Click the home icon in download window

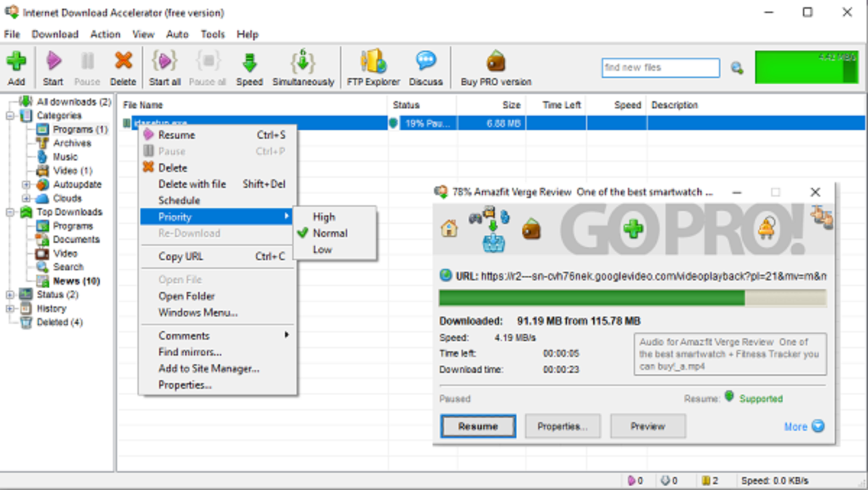pyautogui.click(x=450, y=228)
